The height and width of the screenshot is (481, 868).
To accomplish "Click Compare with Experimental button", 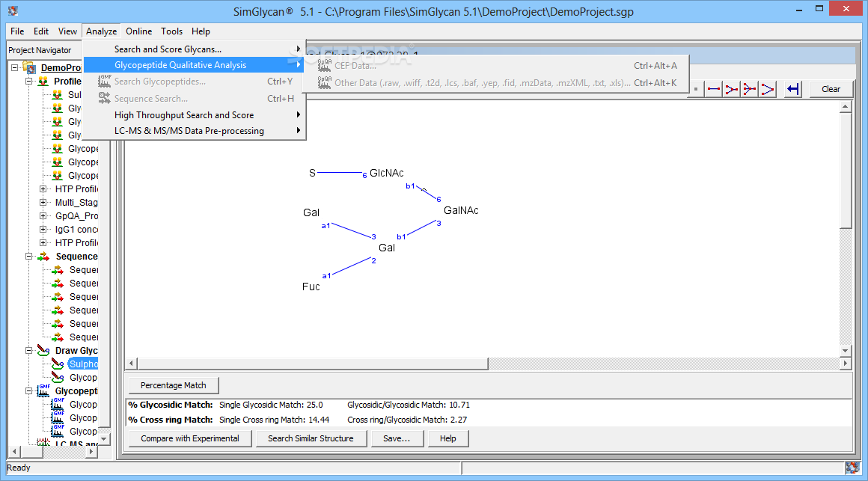I will [190, 438].
